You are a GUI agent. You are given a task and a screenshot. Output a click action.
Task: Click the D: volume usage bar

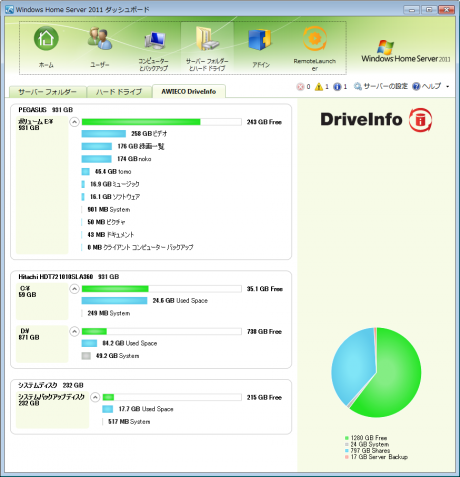click(x=162, y=331)
